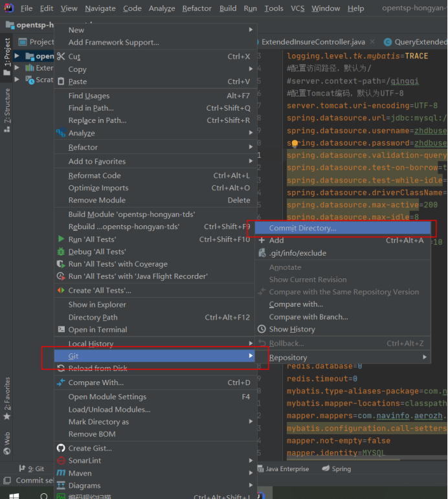Screen dimensions: 448x499
Task: Toggle the Z: Structure side panel
Action: point(6,110)
